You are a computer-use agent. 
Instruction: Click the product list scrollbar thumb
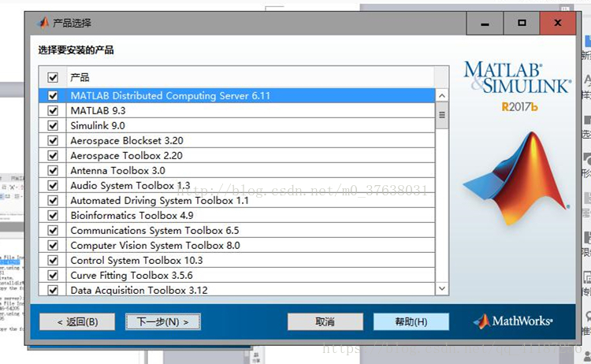(x=442, y=115)
